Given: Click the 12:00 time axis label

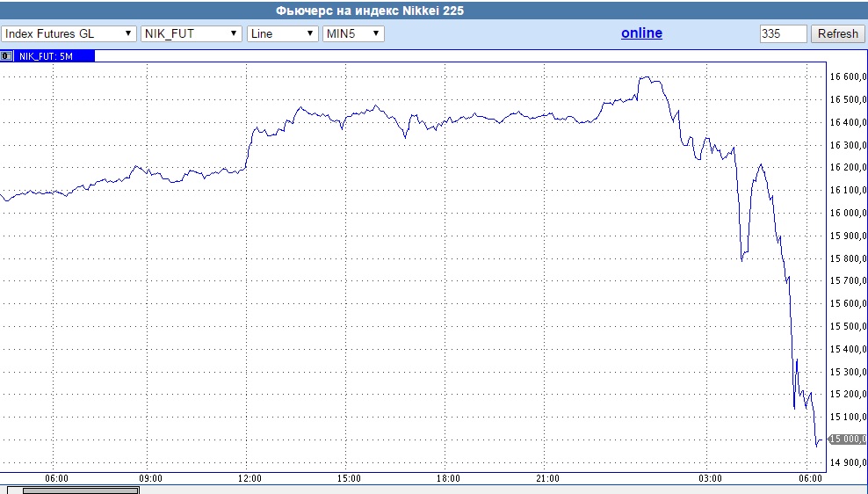Looking at the screenshot, I should pos(250,478).
